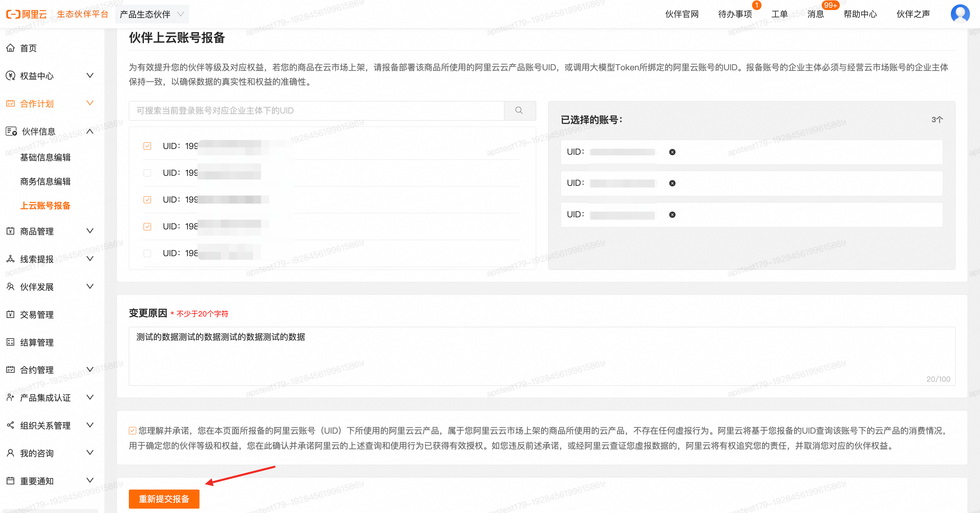This screenshot has width=980, height=513.
Task: Go to 首页 in sidebar
Action: (28, 48)
